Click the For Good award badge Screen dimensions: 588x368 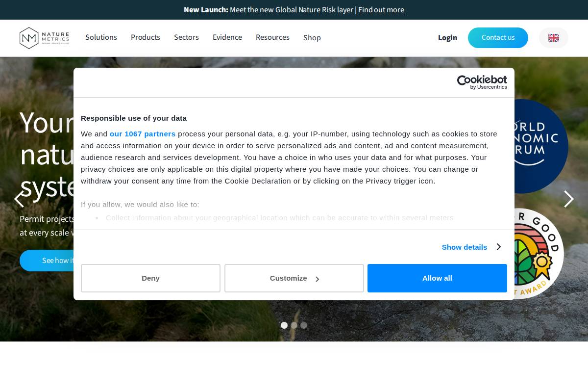(x=539, y=254)
